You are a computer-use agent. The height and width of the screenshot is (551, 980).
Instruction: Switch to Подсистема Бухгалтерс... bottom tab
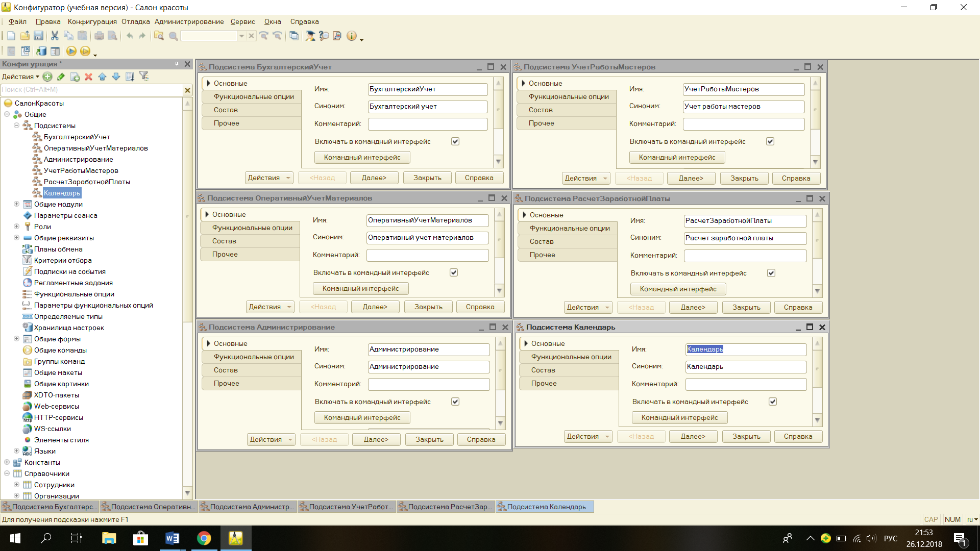point(50,507)
